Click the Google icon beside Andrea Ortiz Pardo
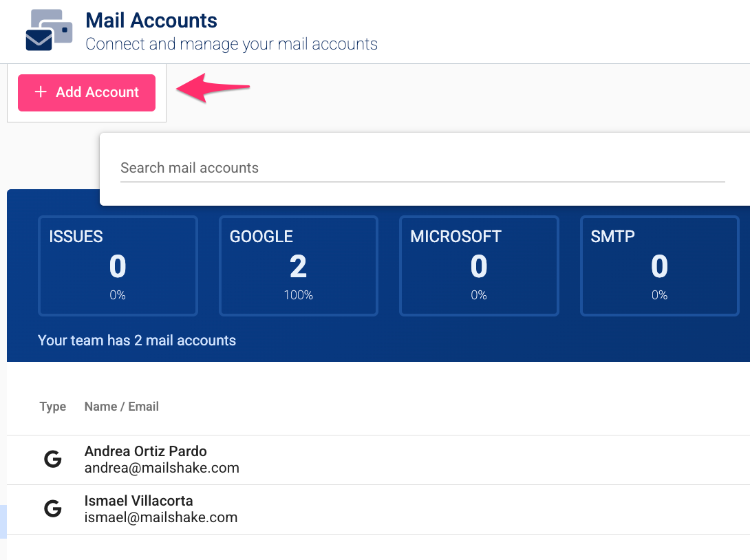This screenshot has width=750, height=560. tap(52, 459)
